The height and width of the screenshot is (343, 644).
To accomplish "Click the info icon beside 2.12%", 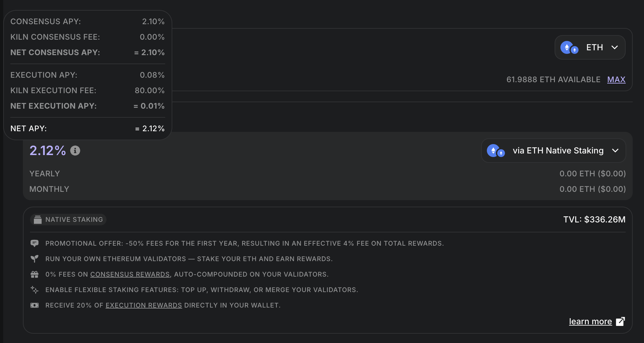I will coord(75,151).
